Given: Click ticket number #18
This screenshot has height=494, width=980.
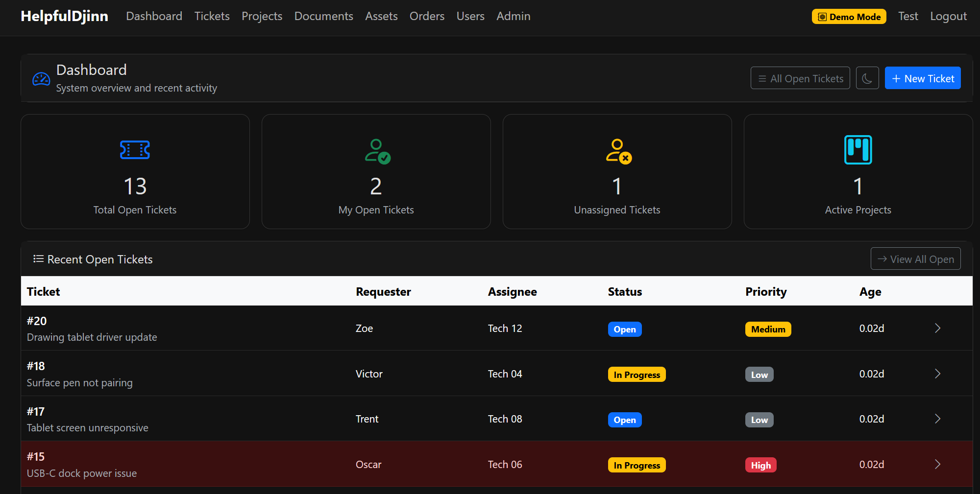Looking at the screenshot, I should point(36,366).
